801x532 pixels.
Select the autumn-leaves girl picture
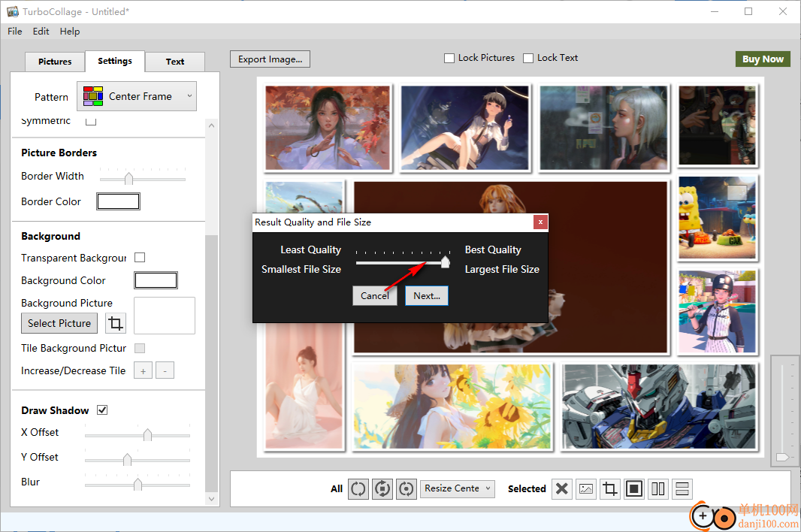[x=328, y=128]
